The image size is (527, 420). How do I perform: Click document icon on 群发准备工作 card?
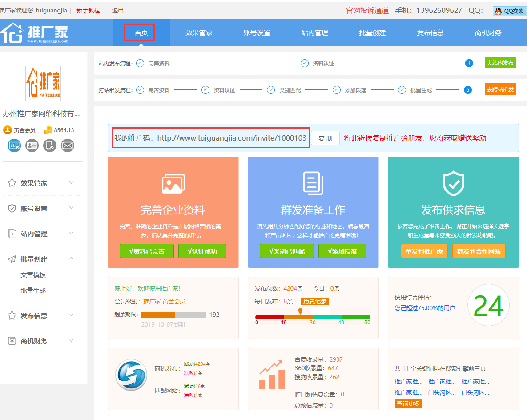coord(313,184)
